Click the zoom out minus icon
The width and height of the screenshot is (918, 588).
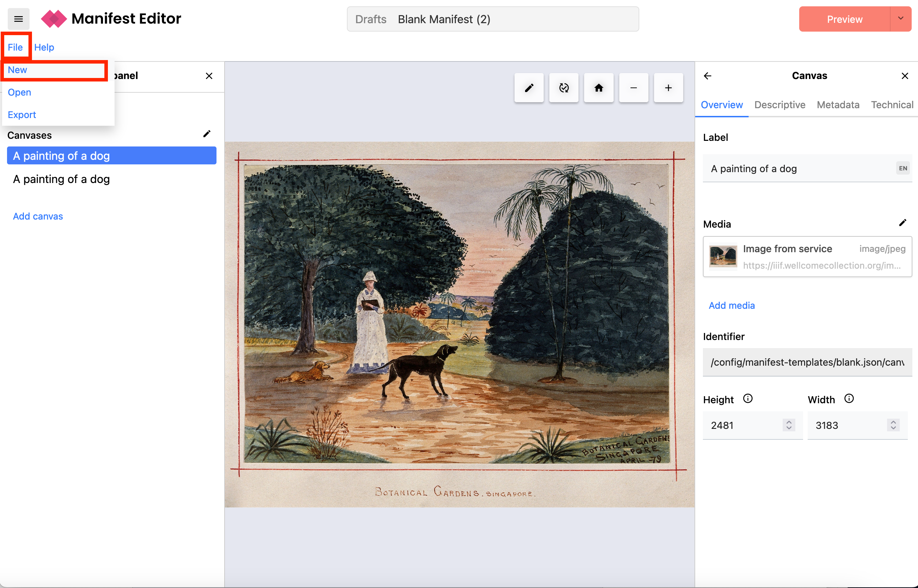pyautogui.click(x=634, y=87)
